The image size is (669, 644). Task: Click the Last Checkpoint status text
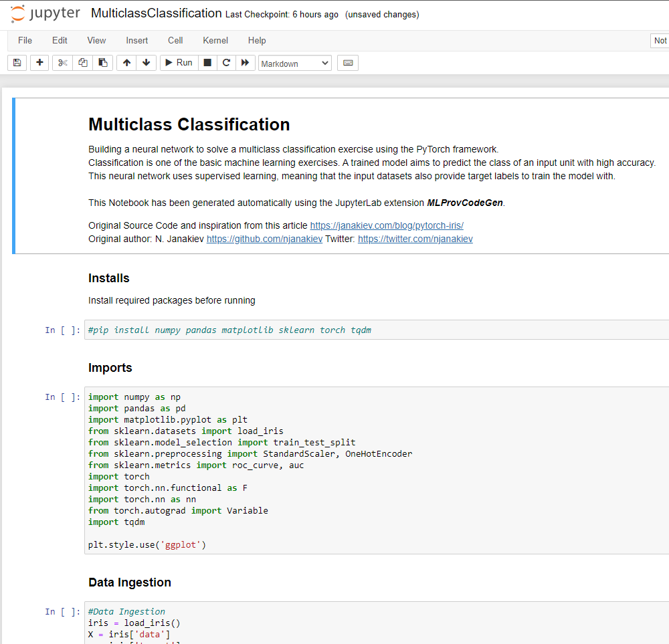click(x=282, y=15)
